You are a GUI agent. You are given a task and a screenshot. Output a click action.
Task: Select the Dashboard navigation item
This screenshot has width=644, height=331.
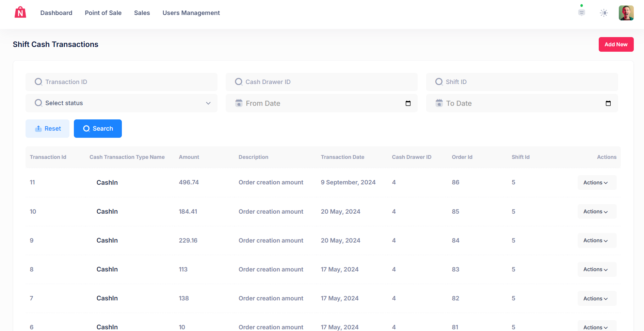[56, 13]
